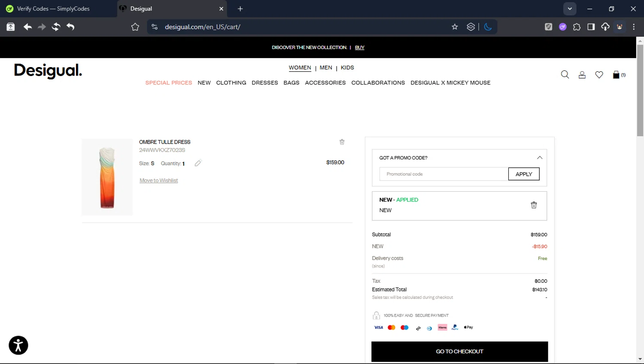Click the Desigual logo
The width and height of the screenshot is (644, 364).
tap(48, 71)
